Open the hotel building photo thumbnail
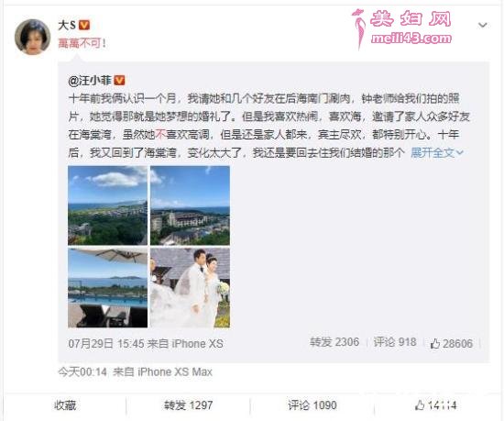Image resolution: width=504 pixels, height=421 pixels. tap(190, 205)
